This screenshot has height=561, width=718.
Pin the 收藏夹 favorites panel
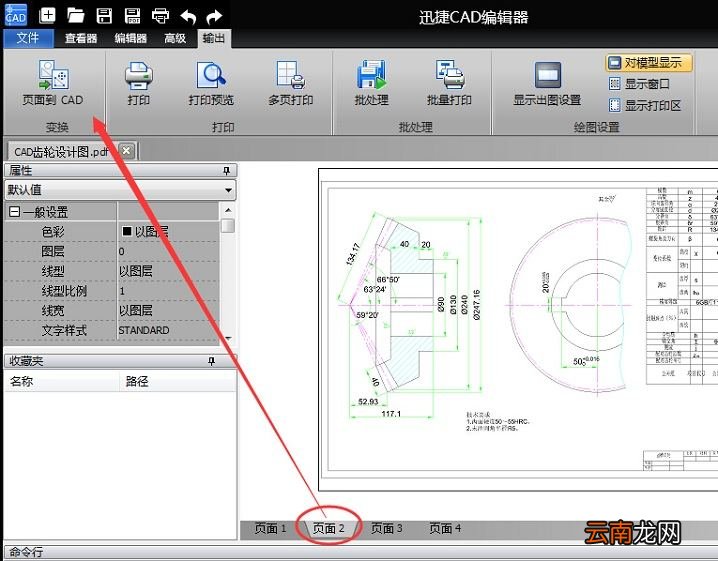212,361
